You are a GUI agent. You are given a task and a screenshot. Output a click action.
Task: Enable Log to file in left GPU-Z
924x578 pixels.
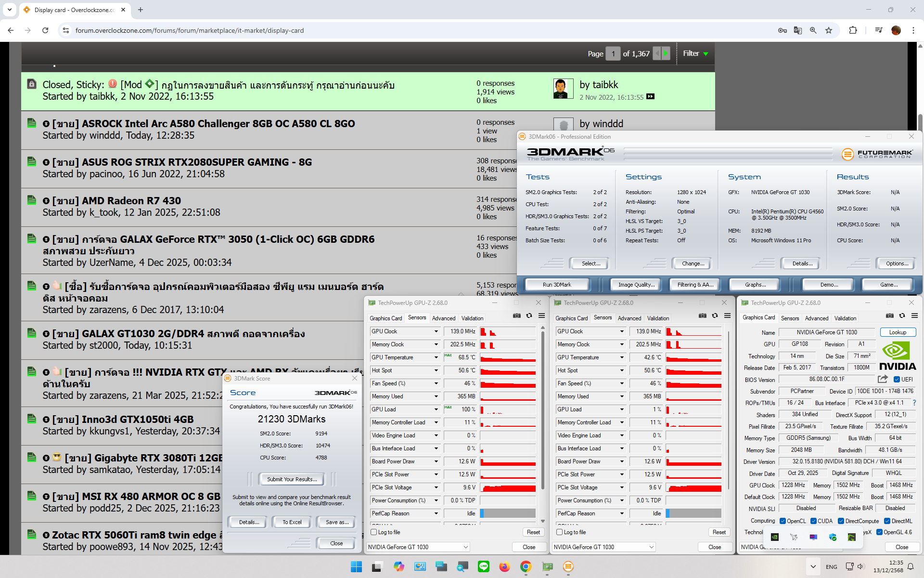374,532
